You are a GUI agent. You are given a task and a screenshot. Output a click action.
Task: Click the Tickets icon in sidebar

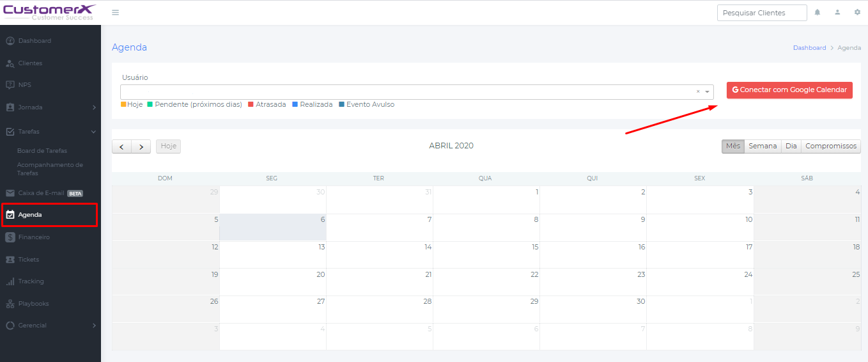[x=10, y=260]
